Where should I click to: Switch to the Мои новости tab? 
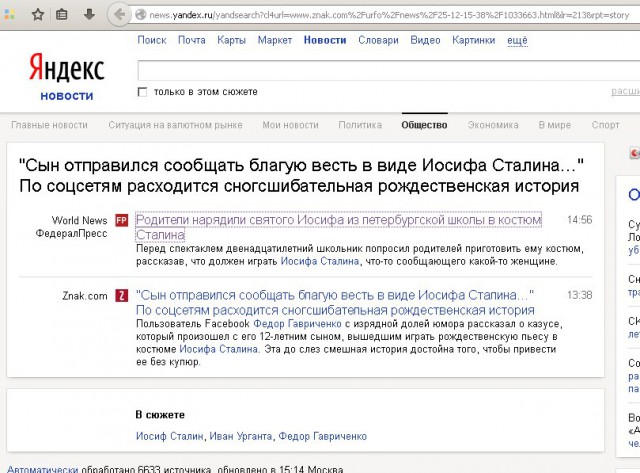tap(291, 125)
